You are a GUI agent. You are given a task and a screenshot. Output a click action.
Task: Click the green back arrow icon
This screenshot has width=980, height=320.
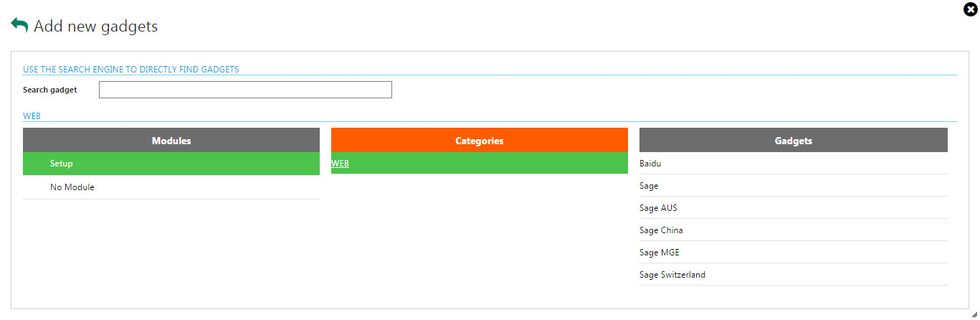click(x=19, y=25)
